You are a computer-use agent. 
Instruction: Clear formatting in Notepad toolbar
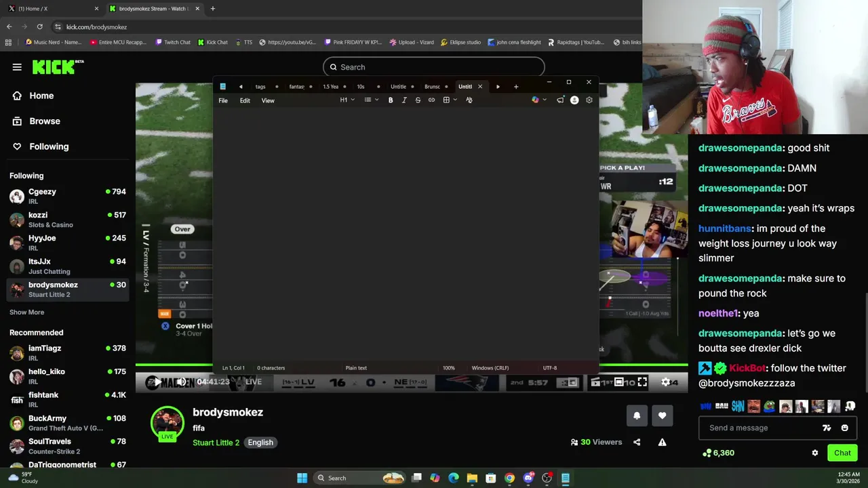[x=469, y=100]
